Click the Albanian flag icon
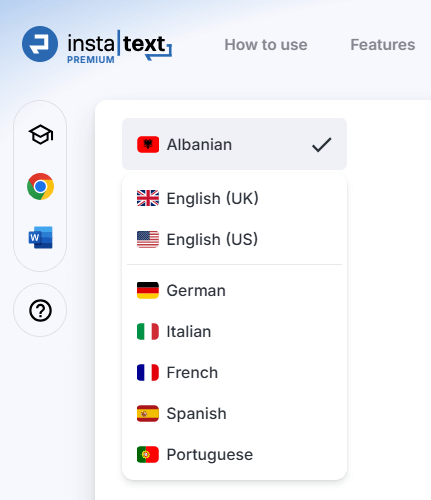 point(148,144)
